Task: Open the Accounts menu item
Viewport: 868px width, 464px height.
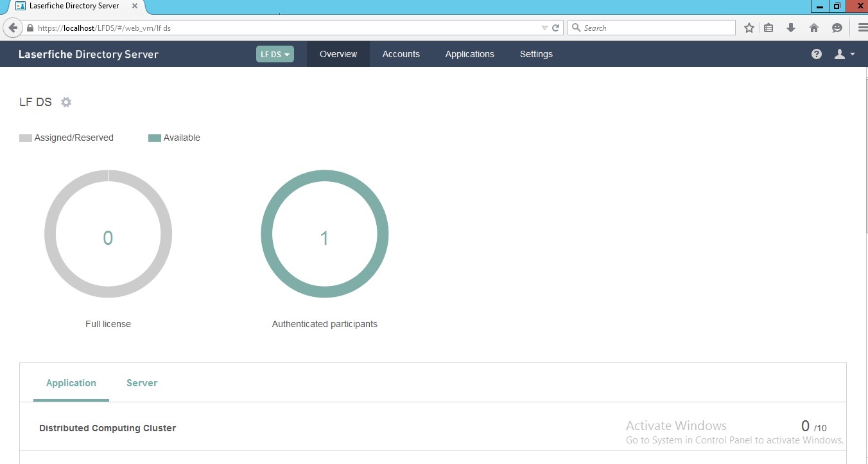Action: tap(401, 54)
